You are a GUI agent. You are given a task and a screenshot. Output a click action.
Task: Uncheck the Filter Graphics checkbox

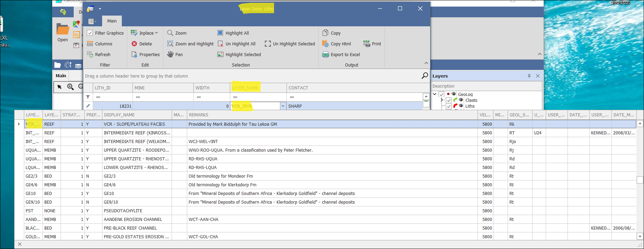coord(90,33)
